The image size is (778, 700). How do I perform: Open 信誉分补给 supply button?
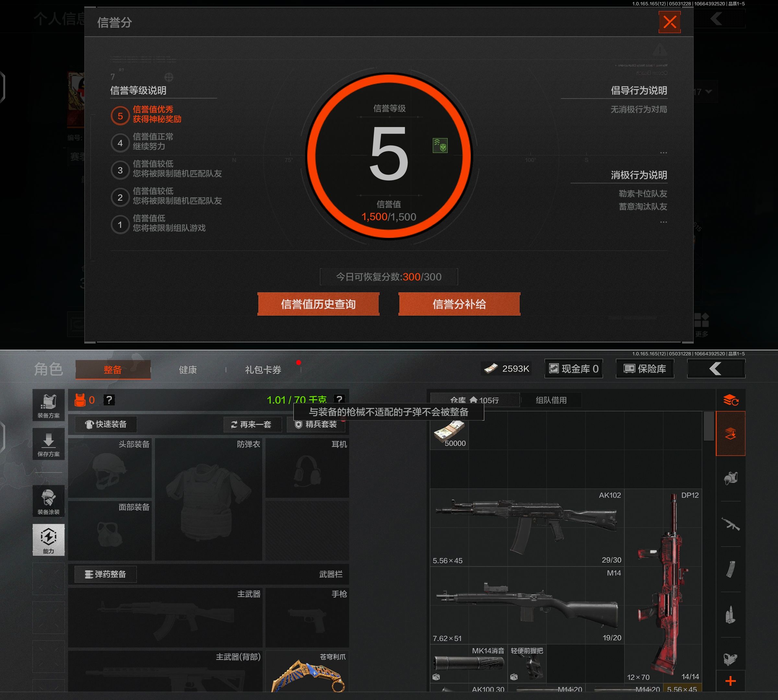(x=459, y=304)
